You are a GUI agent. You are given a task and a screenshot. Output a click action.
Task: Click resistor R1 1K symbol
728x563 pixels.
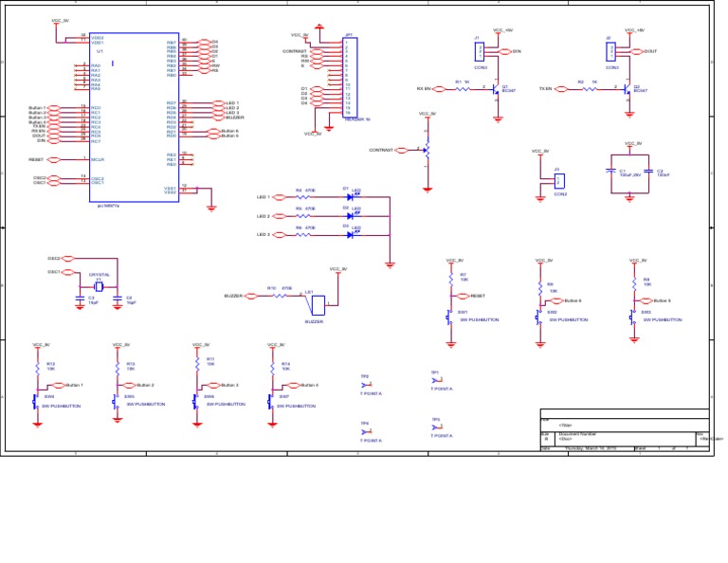tap(462, 89)
